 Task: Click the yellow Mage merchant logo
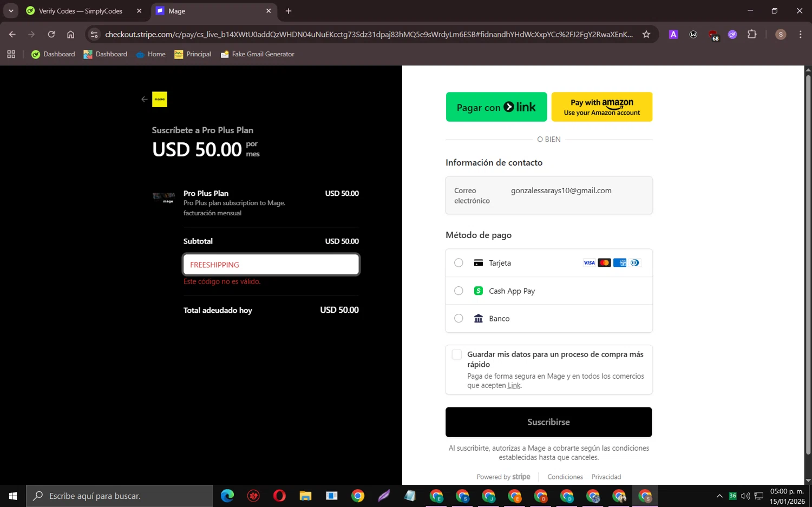click(160, 100)
